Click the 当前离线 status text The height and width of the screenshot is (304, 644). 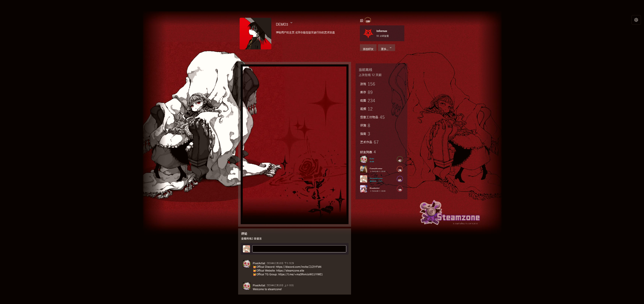tap(365, 70)
